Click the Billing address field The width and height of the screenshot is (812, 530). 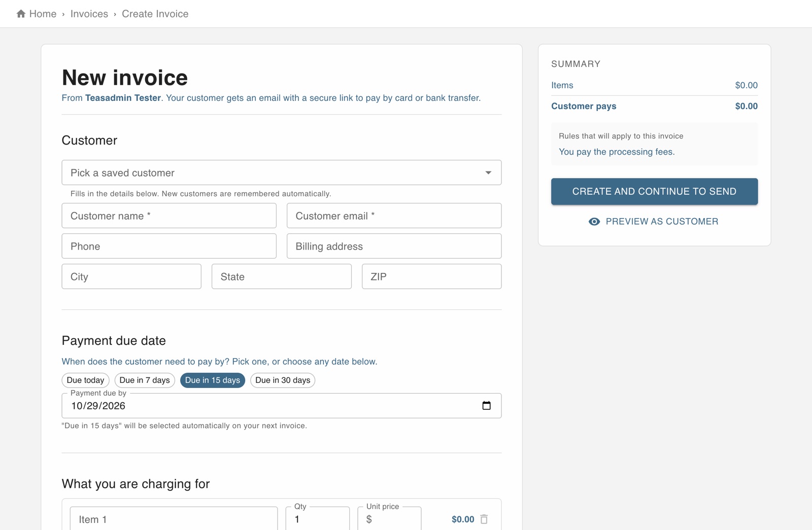pos(394,246)
